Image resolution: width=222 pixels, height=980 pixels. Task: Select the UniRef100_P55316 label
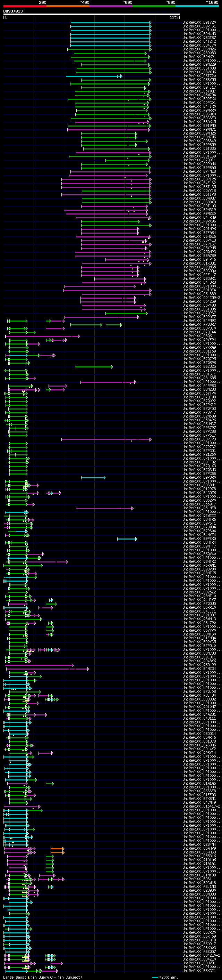tap(199, 856)
